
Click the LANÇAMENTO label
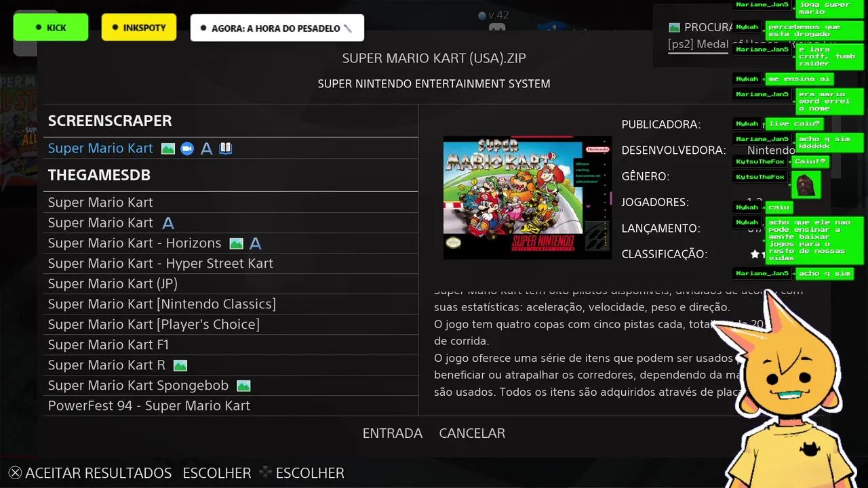tap(660, 228)
